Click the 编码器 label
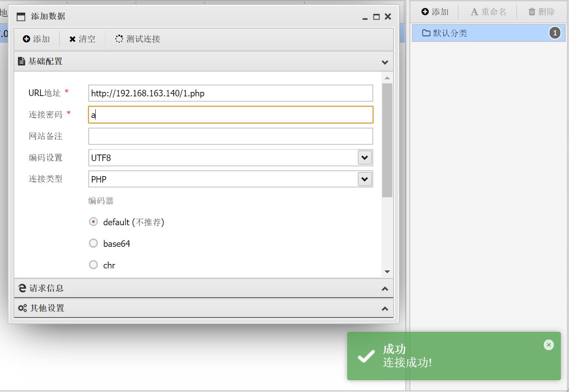Screen dimensions: 569x392 pyautogui.click(x=101, y=201)
